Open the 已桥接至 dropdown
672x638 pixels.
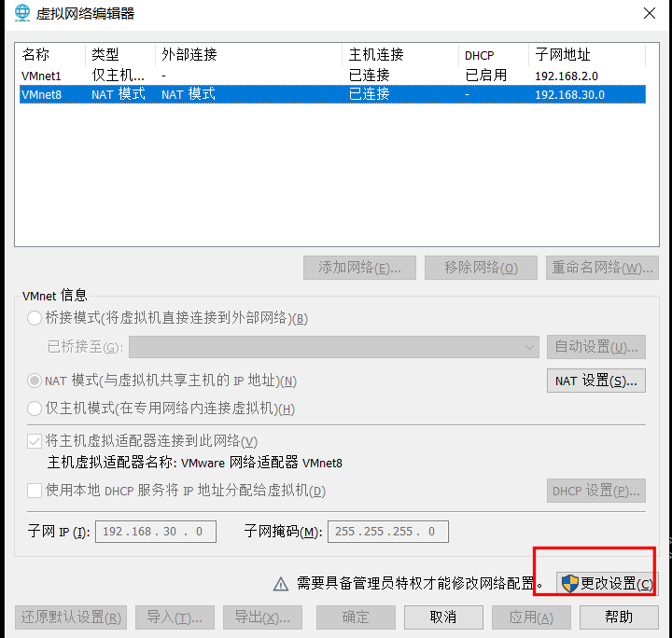[334, 347]
